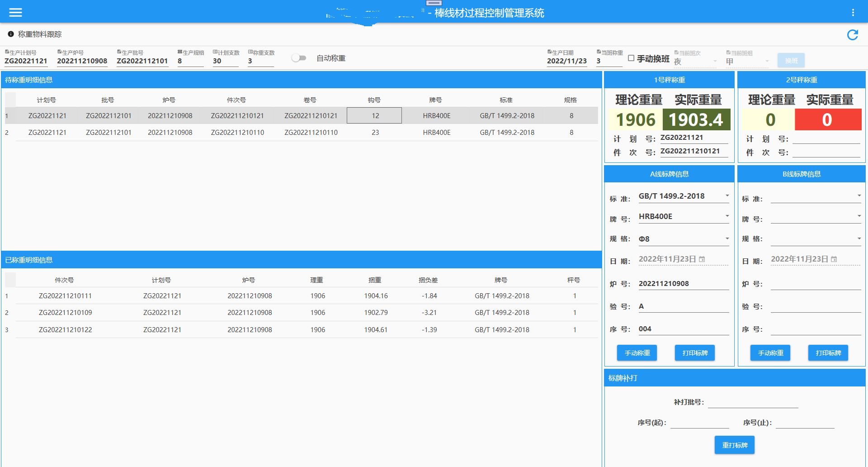
Task: Check the 手动换班 checkbox
Action: coord(631,58)
